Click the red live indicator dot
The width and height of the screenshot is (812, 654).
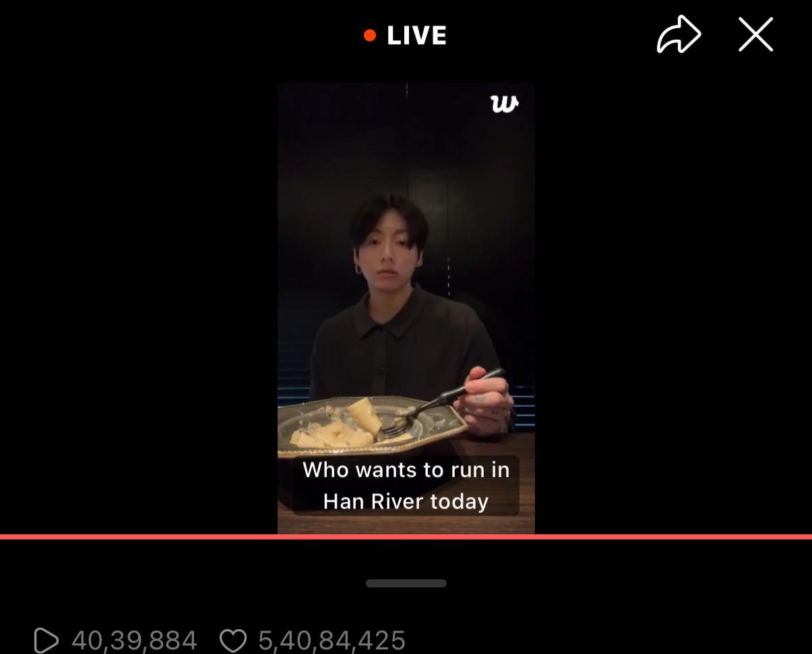click(x=370, y=36)
